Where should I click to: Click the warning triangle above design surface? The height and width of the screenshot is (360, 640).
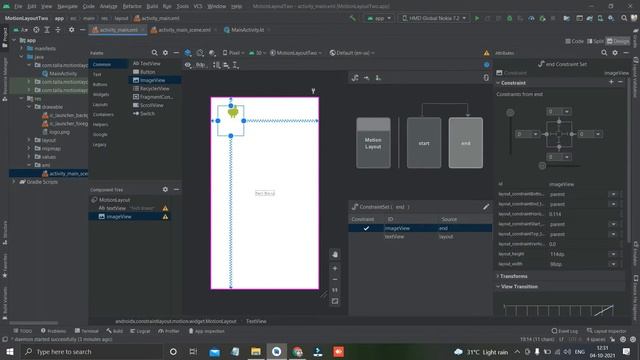point(486,53)
